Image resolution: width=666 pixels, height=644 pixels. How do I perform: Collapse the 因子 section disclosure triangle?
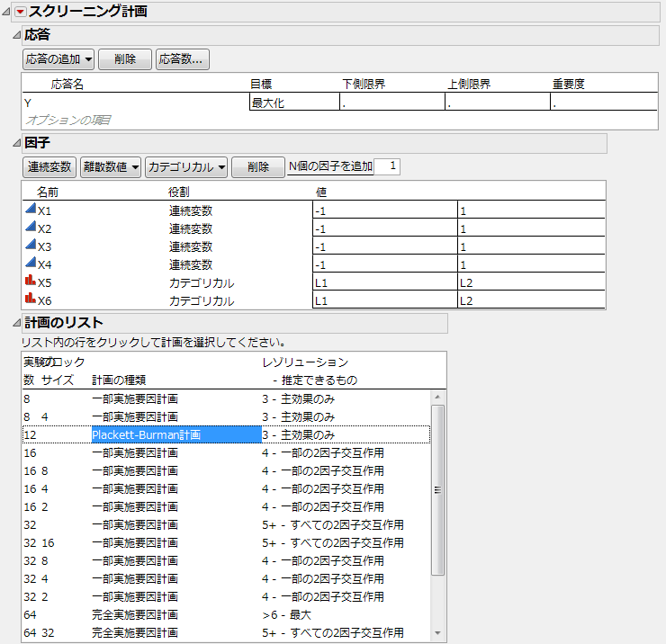coord(14,143)
